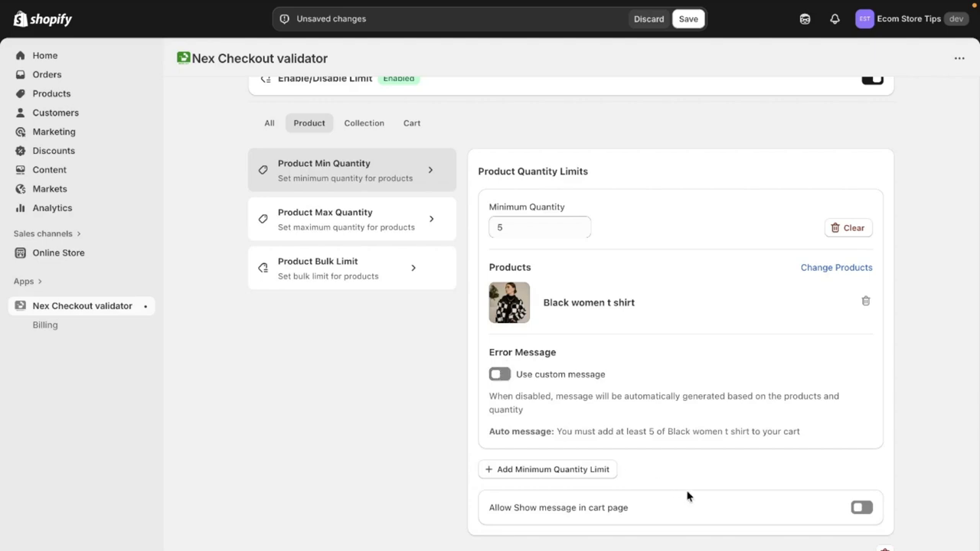The height and width of the screenshot is (551, 980).
Task: Click the dev store badge
Action: (956, 19)
